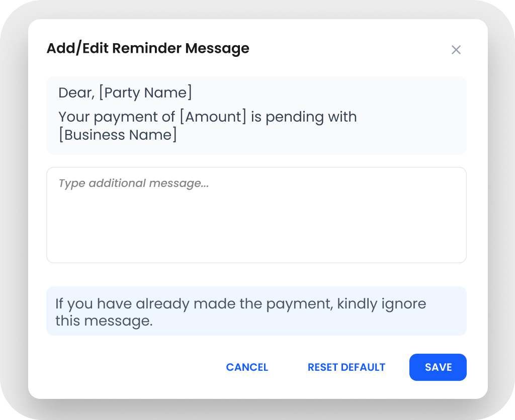
Task: Click the greeting message preview block
Action: tap(256, 115)
